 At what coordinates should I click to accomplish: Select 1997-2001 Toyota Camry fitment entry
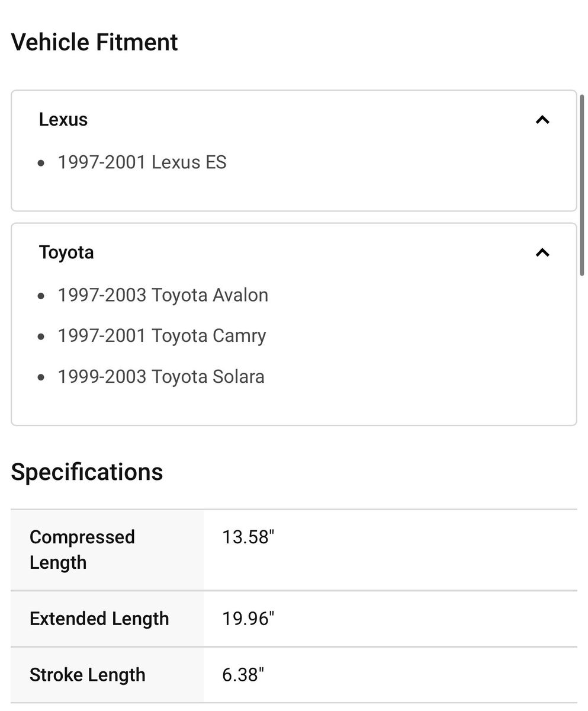162,336
